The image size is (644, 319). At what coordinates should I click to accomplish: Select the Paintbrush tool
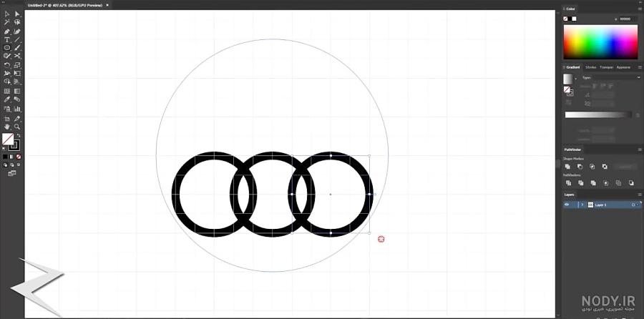[17, 48]
